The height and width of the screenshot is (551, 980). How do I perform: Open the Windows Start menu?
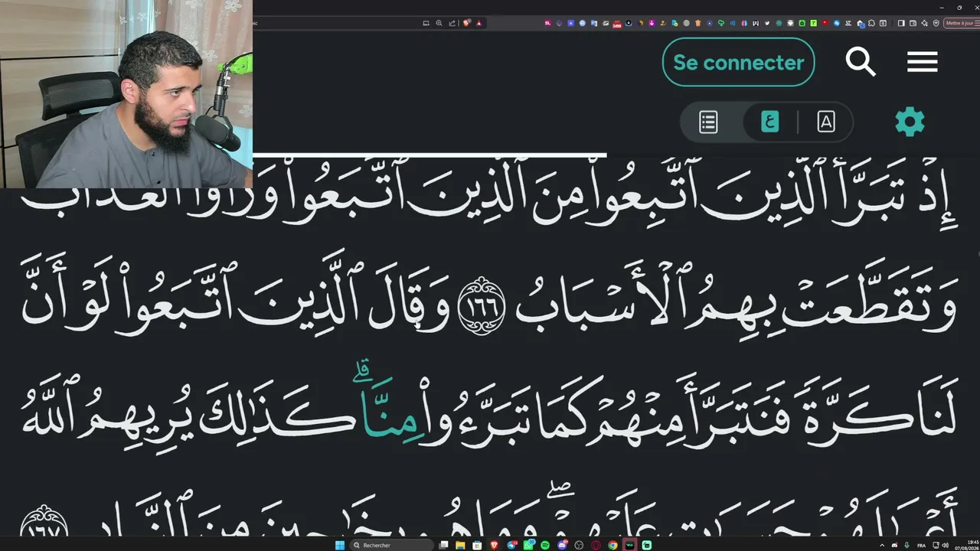(x=340, y=545)
